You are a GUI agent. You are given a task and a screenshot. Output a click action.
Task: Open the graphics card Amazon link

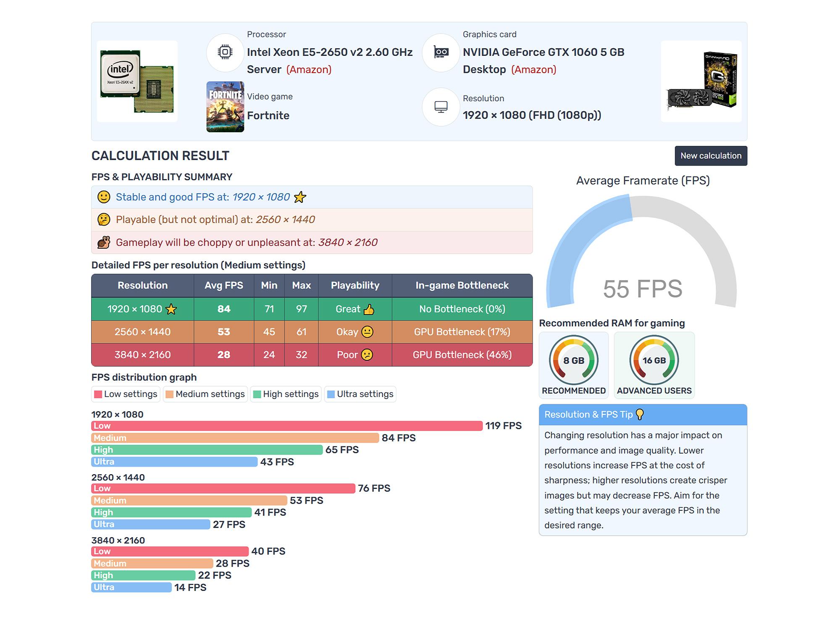pyautogui.click(x=533, y=70)
